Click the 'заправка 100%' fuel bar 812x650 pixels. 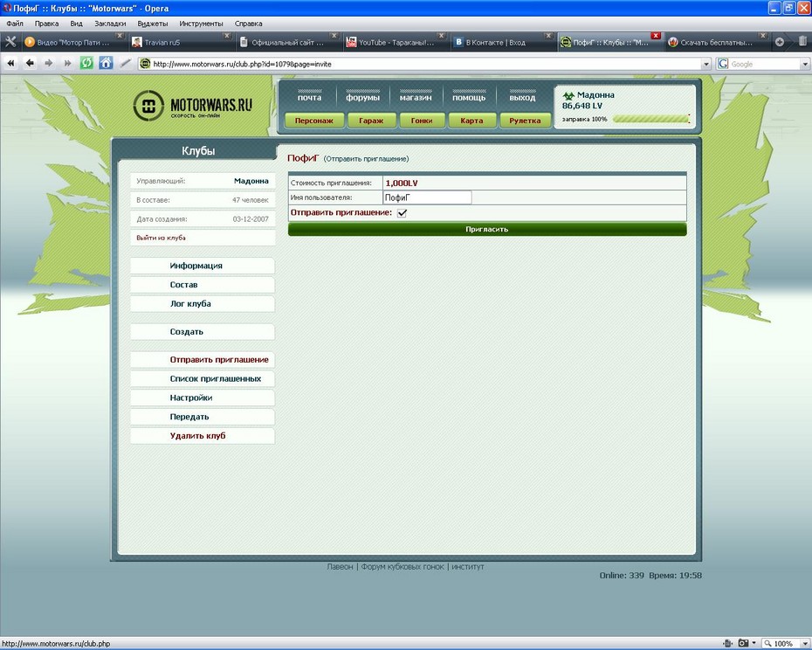650,119
